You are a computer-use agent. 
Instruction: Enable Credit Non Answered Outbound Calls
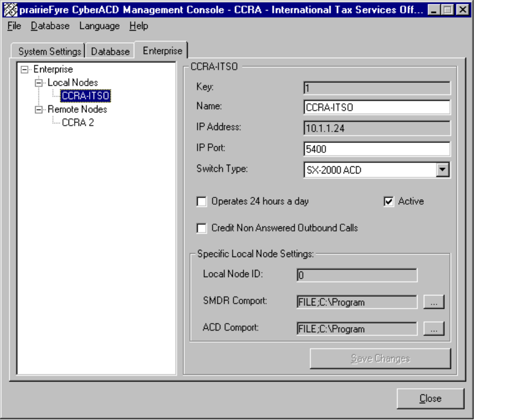[x=202, y=228]
